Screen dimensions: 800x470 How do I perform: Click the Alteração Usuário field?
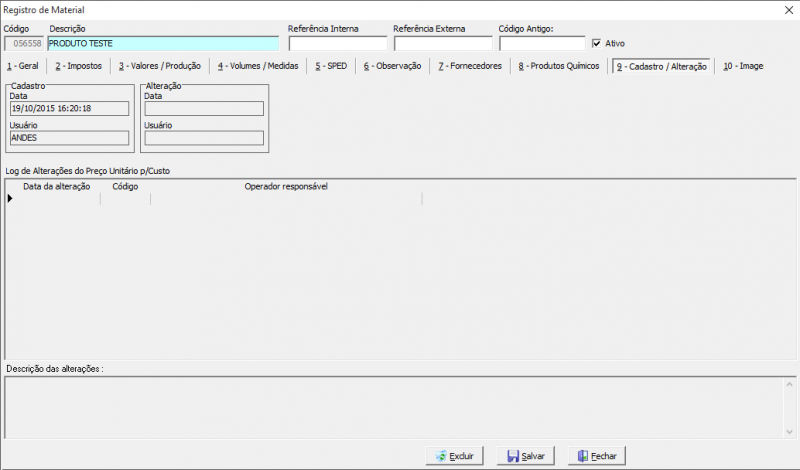204,138
